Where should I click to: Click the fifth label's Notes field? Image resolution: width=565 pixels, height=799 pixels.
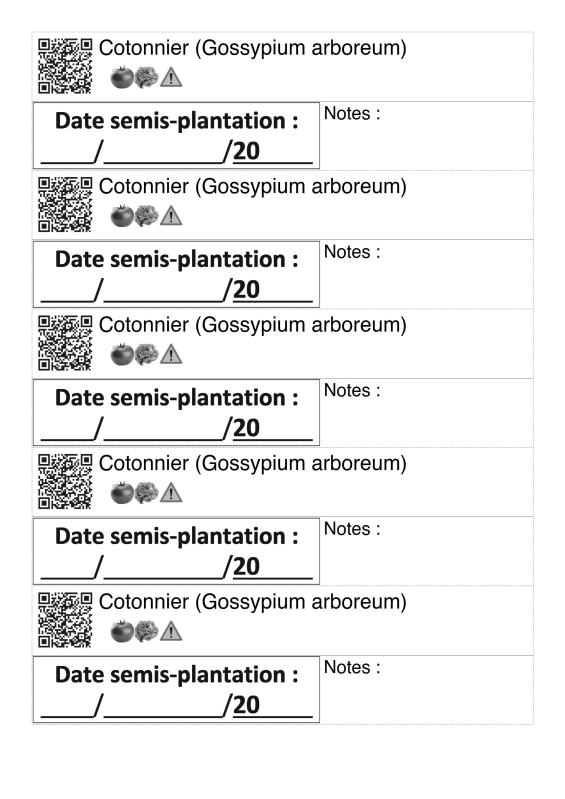[427, 689]
